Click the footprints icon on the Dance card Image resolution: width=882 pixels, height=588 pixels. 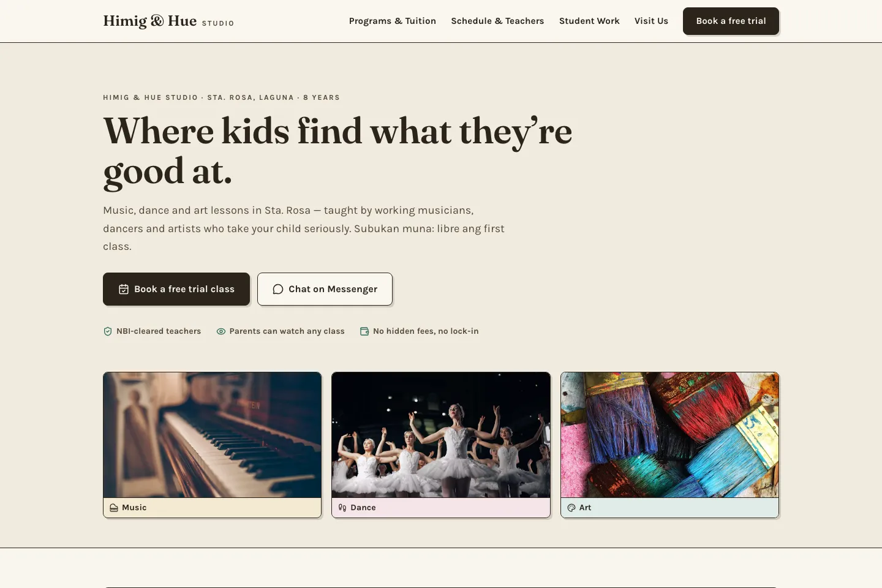coord(342,508)
